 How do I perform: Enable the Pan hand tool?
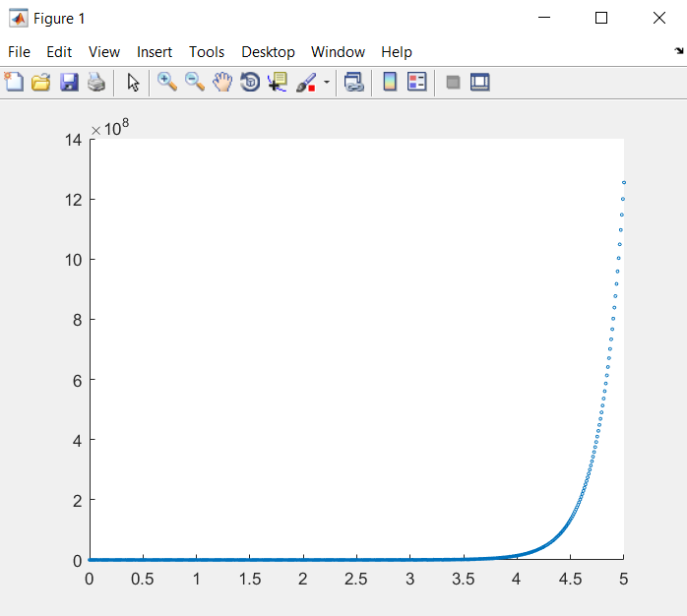(x=222, y=82)
